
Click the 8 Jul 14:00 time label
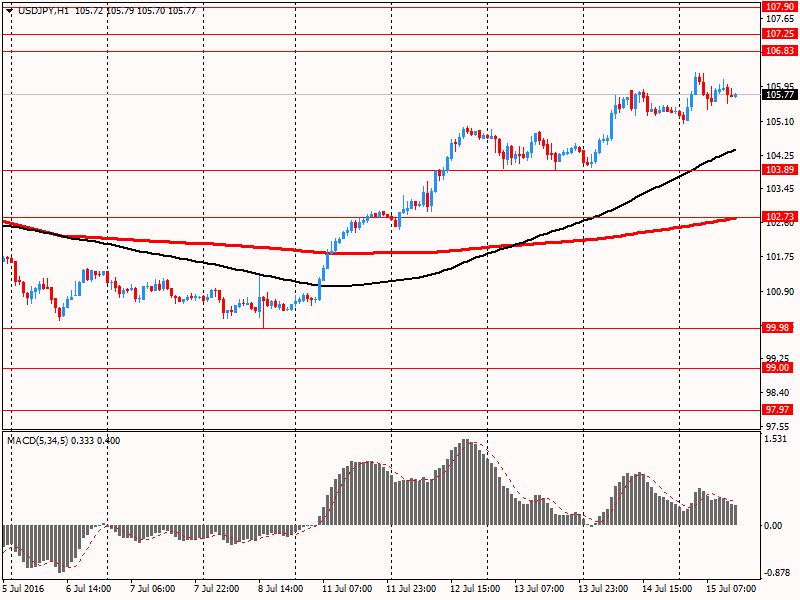click(x=281, y=588)
